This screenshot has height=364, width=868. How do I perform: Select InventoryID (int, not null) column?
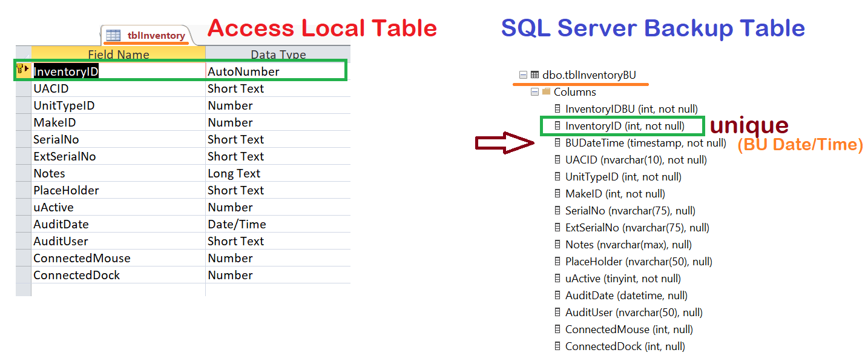pos(625,126)
